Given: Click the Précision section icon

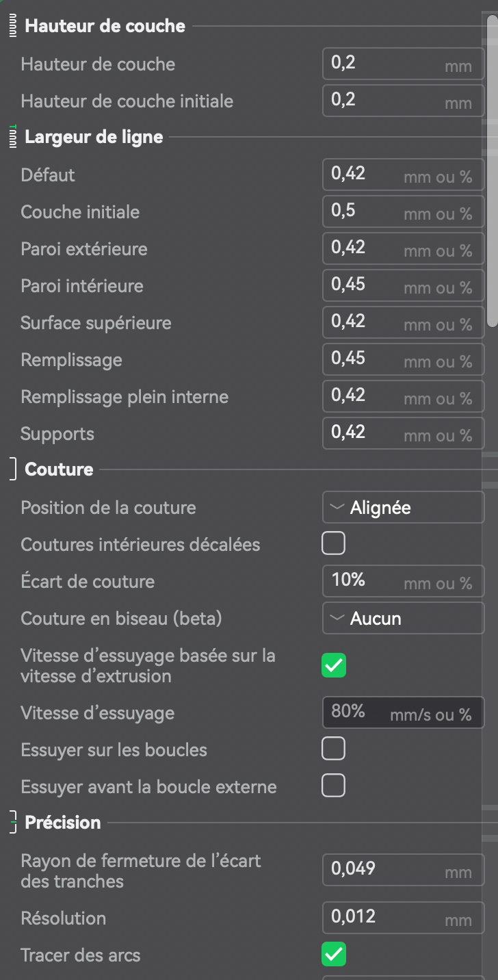Looking at the screenshot, I should click(x=12, y=823).
